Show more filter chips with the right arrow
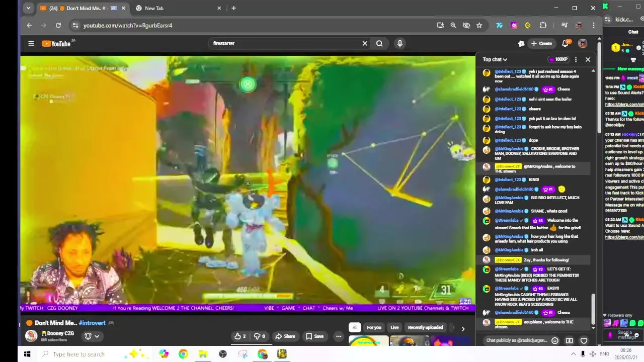This screenshot has height=362, width=644. click(463, 328)
